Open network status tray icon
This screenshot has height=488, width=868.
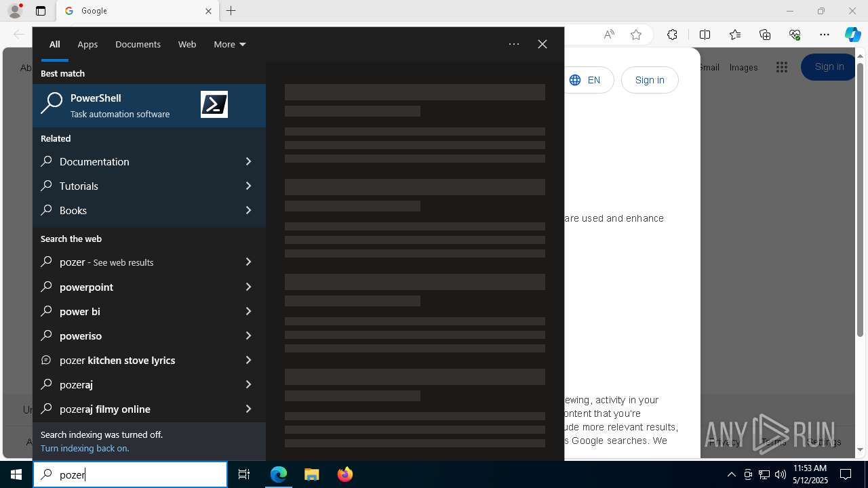coord(764,474)
